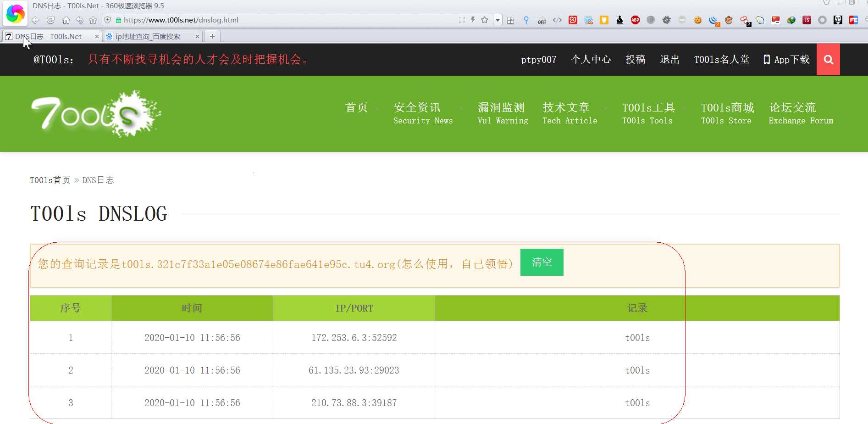Visit the T00ls名人堂 page
Viewport: 868px width, 424px height.
(x=722, y=60)
